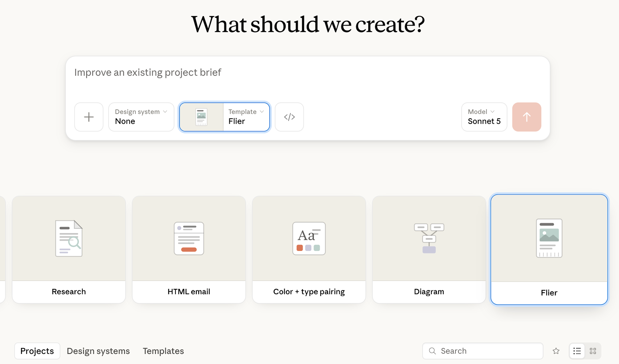Switch to grid view
The height and width of the screenshot is (364, 619).
[593, 351]
